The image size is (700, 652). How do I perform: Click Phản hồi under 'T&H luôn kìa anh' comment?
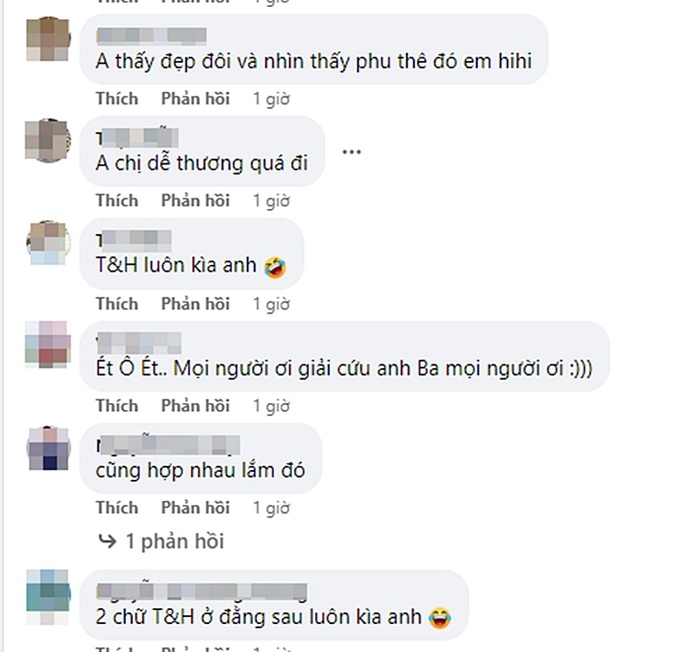tap(195, 304)
